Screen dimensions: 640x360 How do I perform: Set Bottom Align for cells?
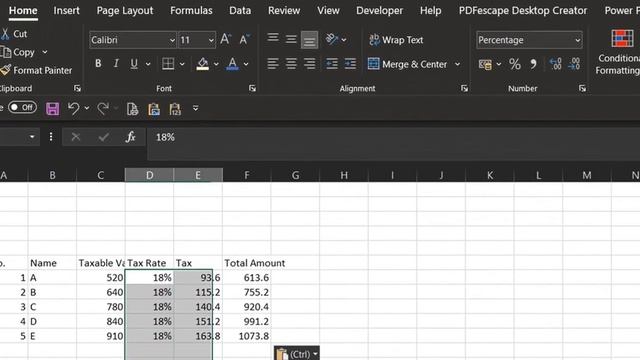[309, 40]
